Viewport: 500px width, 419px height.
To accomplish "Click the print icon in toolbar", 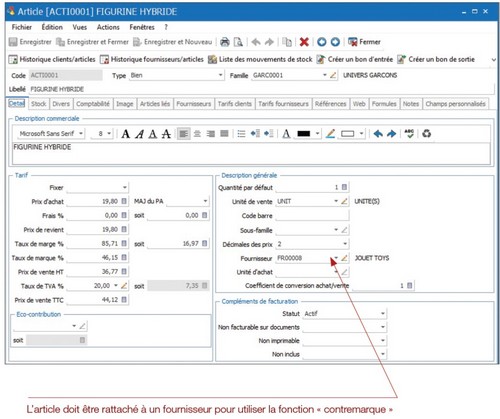I will [225, 42].
